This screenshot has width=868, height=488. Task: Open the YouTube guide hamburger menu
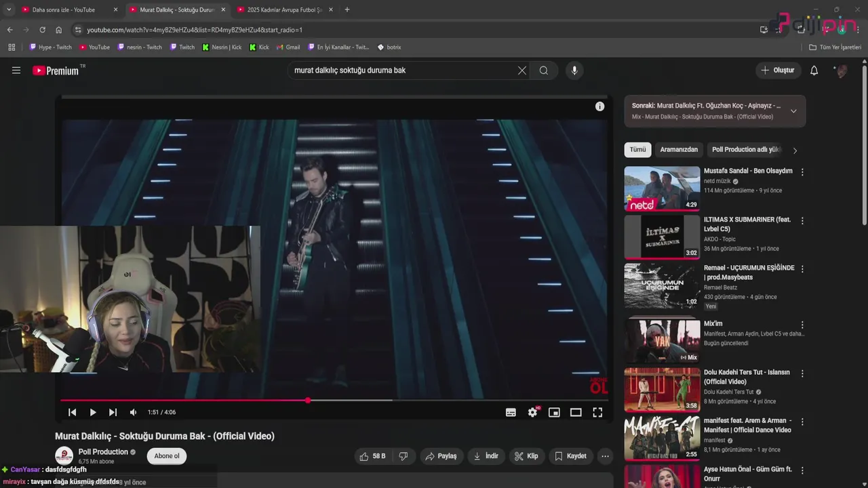[x=16, y=70]
